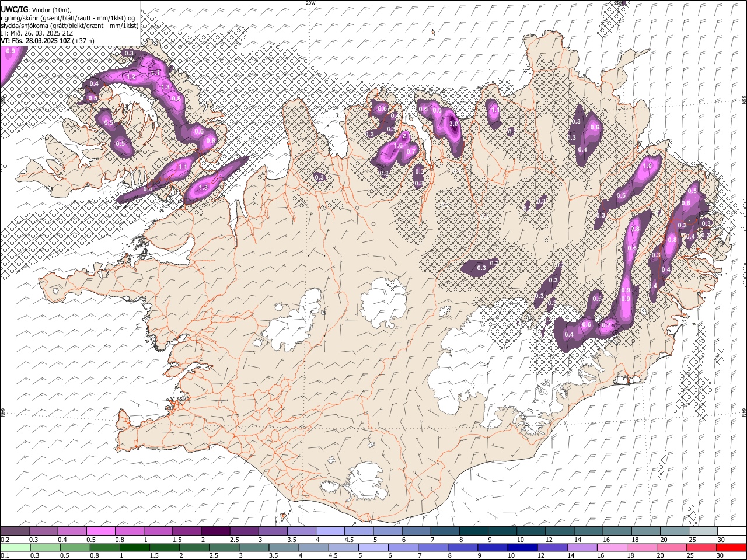Viewport: 747px width, 560px height.
Task: Pick the darkest purple swatch labeled 2
Action: [x=215, y=531]
